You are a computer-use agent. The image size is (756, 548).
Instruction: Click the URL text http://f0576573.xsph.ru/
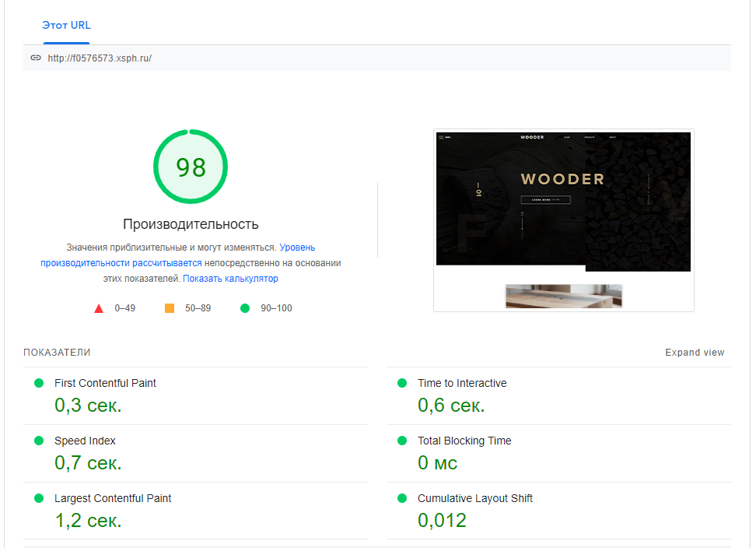click(x=100, y=58)
